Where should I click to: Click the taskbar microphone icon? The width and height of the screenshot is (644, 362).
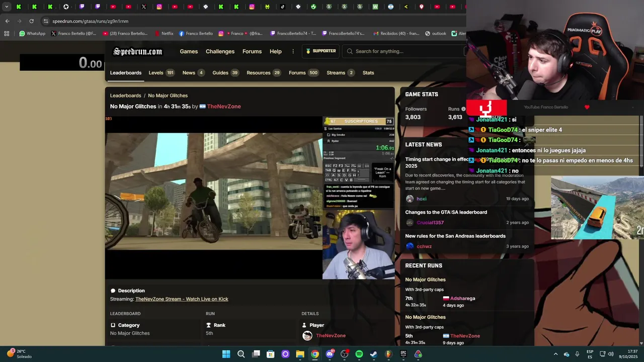[577, 354]
